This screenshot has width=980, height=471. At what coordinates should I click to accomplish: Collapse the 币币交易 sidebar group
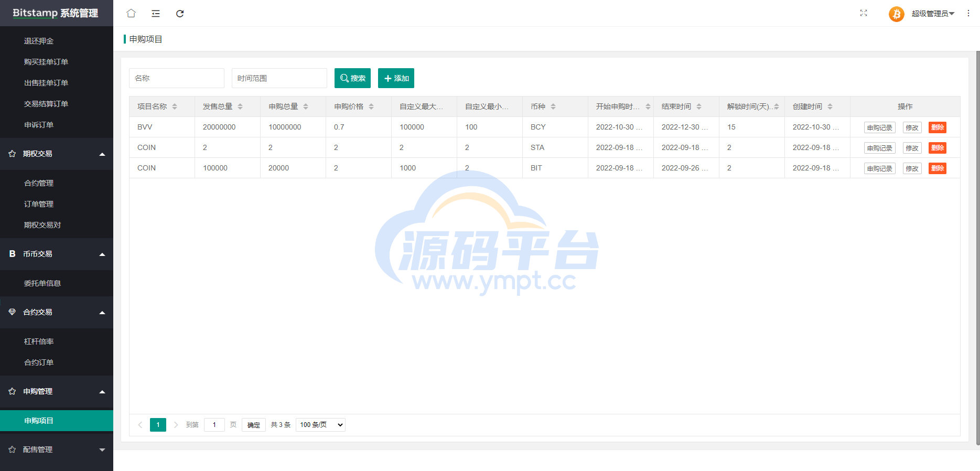(x=57, y=254)
